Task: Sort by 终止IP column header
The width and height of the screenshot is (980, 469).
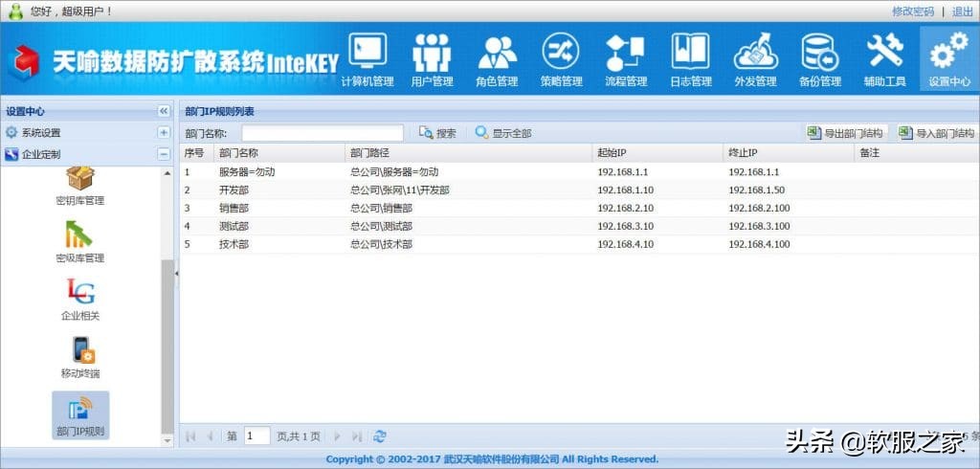Action: click(x=789, y=152)
